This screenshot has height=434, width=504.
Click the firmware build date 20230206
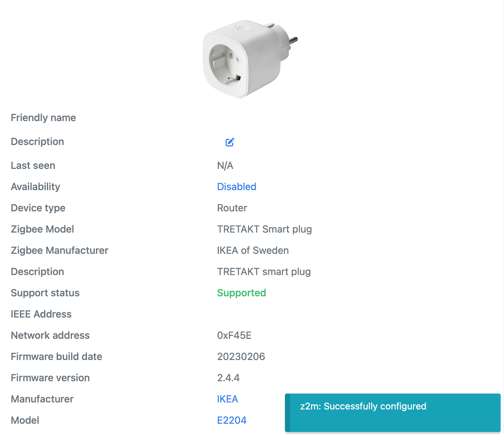[241, 356]
